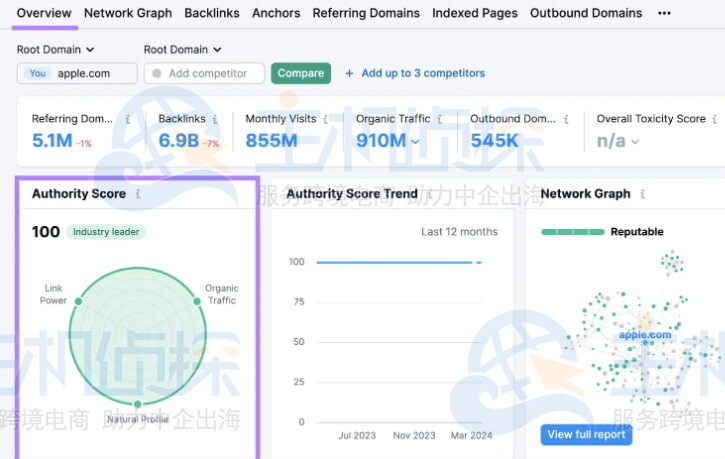725x459 pixels.
Task: Click the 100 authority score number
Action: coord(46,232)
